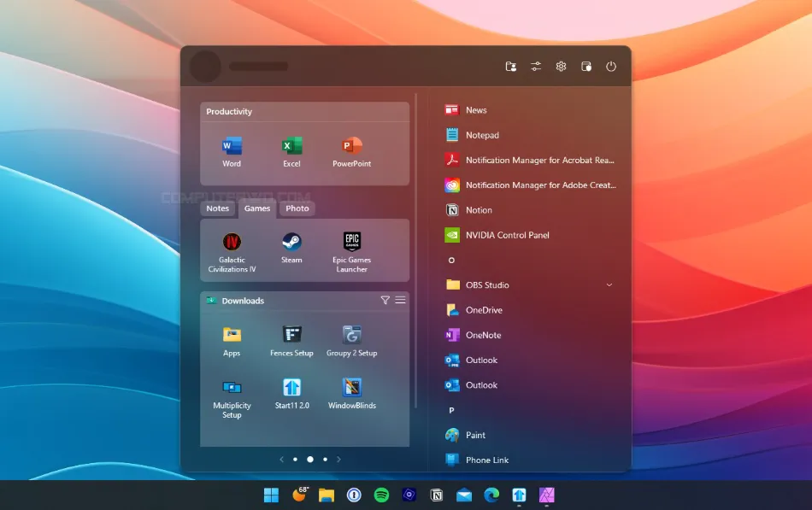Open Affinity Photo from the taskbar
The height and width of the screenshot is (510, 812).
pyautogui.click(x=547, y=495)
